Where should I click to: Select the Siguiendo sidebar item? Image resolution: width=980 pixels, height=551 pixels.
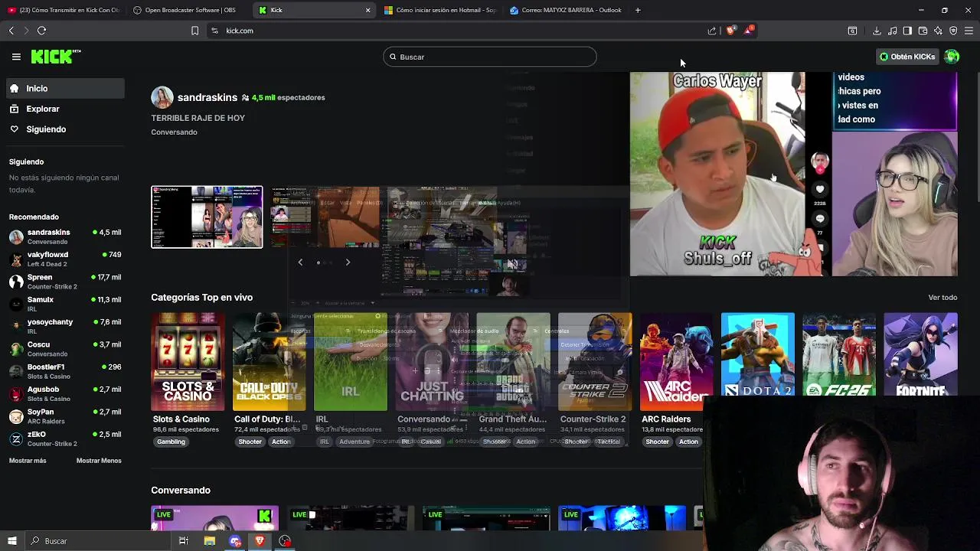click(64, 129)
